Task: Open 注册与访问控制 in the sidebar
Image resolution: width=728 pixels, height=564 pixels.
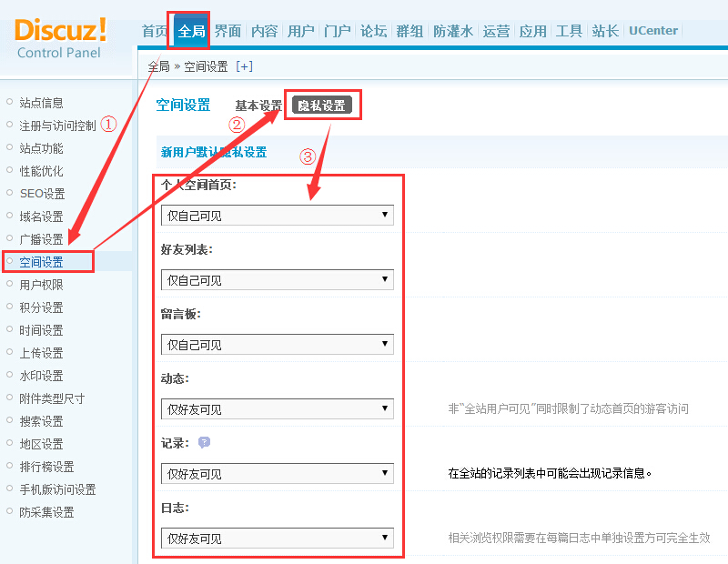Action: tap(57, 126)
